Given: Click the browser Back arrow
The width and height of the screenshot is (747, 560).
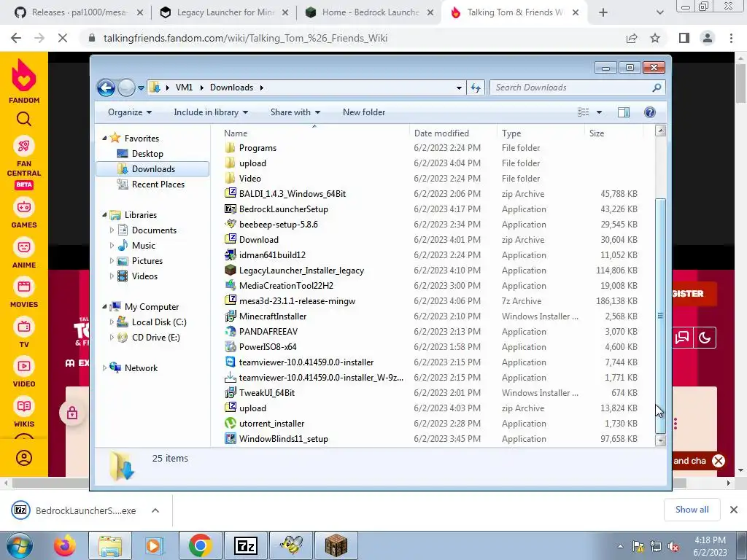Looking at the screenshot, I should [x=16, y=38].
